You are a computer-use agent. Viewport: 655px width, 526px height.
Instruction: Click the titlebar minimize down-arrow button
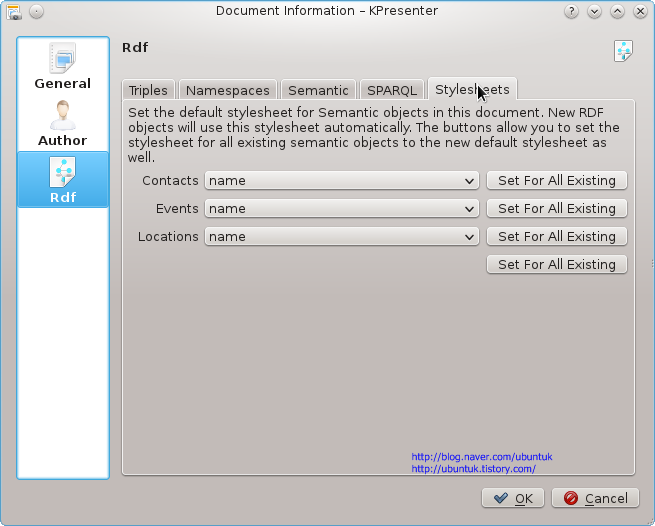click(x=594, y=11)
